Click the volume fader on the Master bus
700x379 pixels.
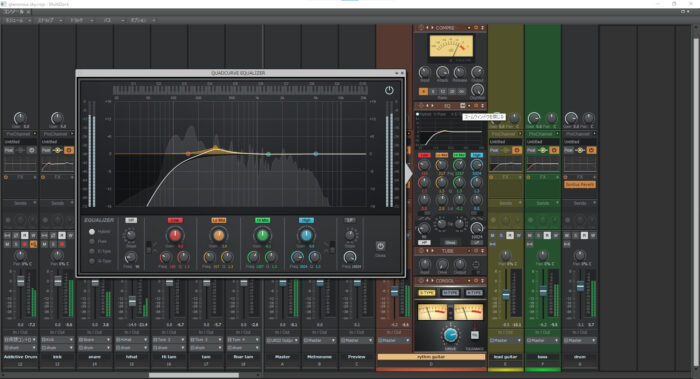(283, 283)
